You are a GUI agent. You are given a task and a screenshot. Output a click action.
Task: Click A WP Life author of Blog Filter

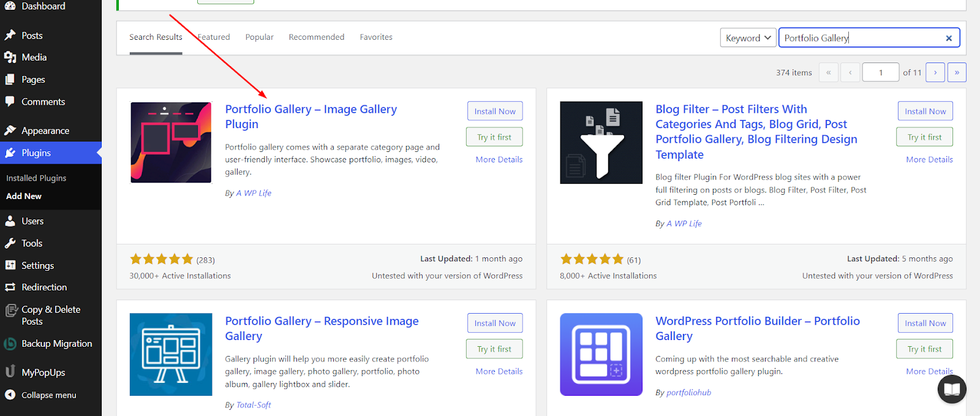coord(684,224)
